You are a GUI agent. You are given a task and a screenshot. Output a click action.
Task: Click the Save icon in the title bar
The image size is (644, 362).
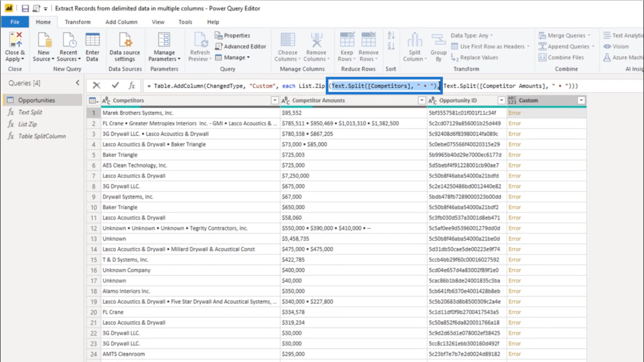coord(25,8)
